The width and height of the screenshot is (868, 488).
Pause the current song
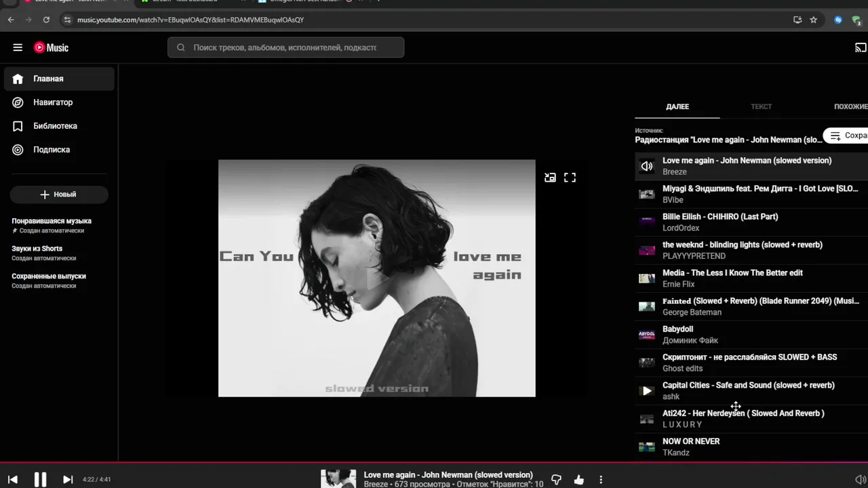coord(40,480)
